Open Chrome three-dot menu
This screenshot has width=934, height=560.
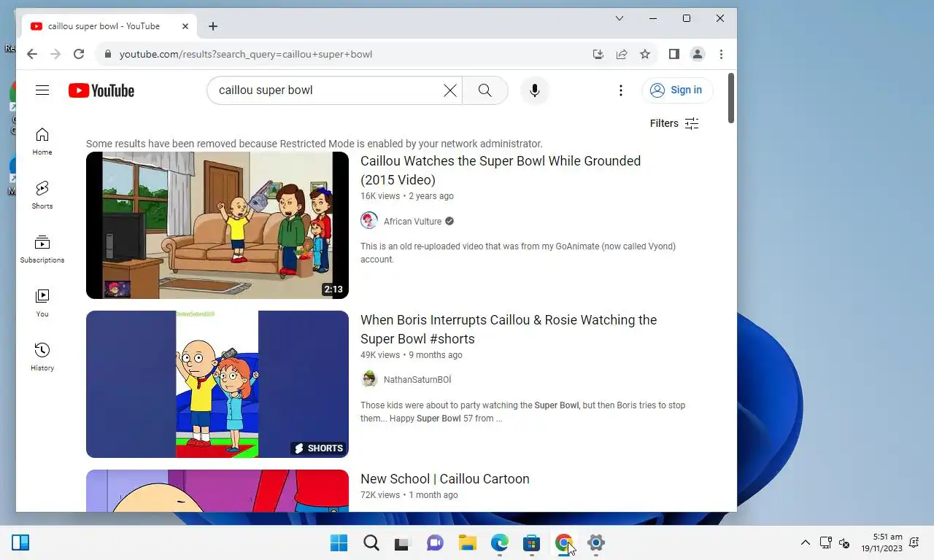click(x=721, y=54)
